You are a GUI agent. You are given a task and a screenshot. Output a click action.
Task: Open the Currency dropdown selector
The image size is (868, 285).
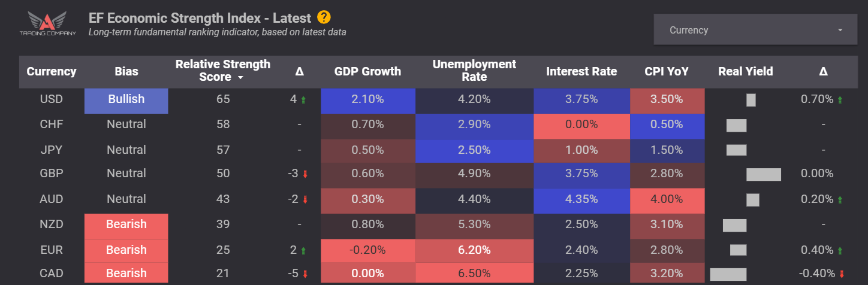pos(755,30)
